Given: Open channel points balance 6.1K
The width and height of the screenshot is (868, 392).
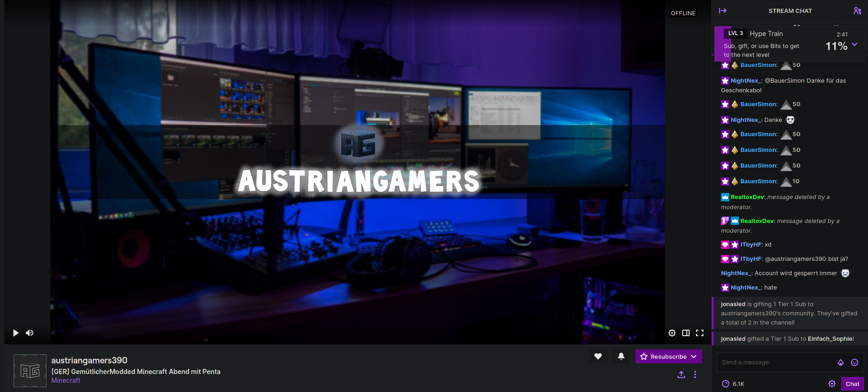Looking at the screenshot, I should (733, 384).
